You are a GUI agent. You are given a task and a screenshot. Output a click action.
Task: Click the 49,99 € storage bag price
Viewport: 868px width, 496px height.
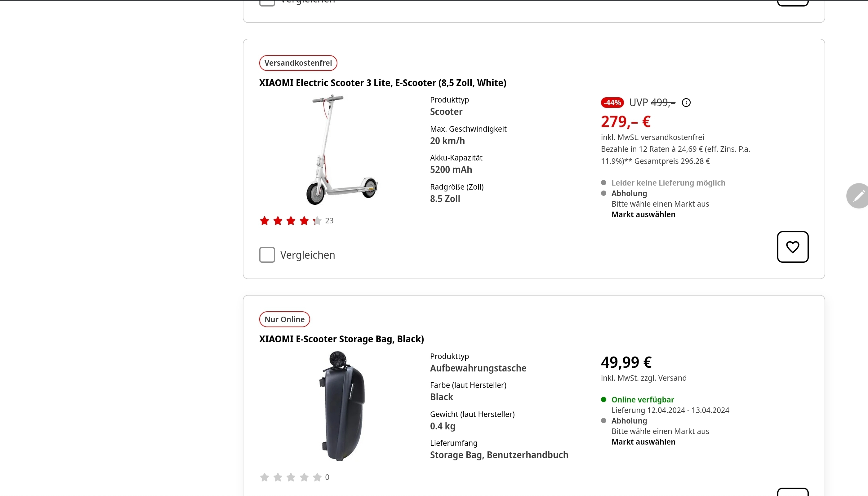(626, 362)
